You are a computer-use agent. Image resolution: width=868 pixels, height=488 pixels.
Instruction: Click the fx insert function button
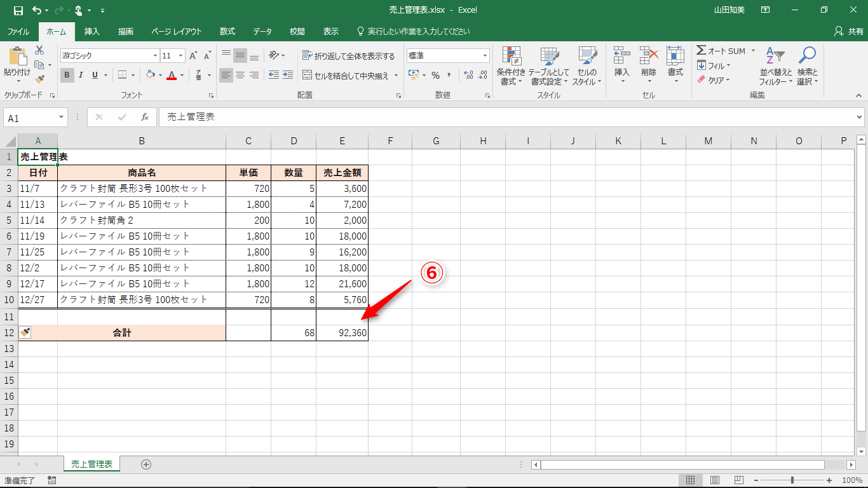coord(145,118)
